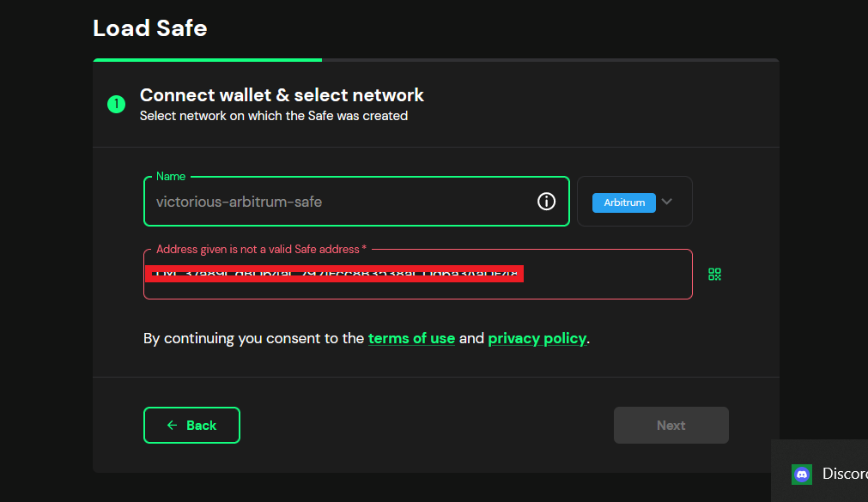Click the step 1 numbered circle indicator

click(x=116, y=103)
